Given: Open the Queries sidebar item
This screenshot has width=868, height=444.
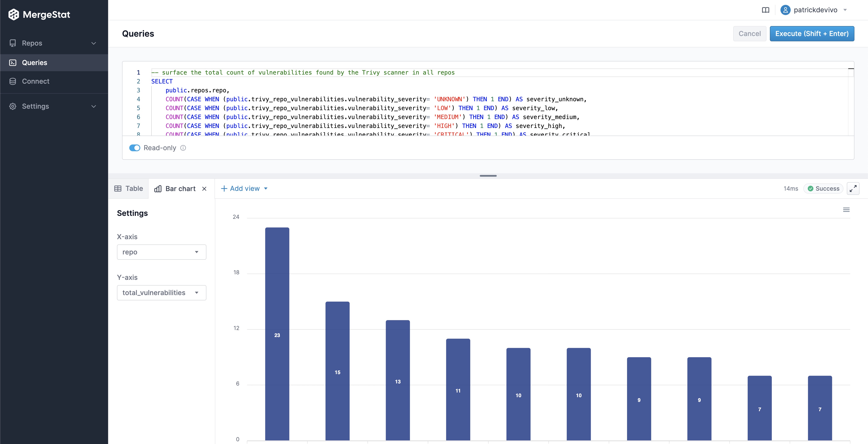Looking at the screenshot, I should click(x=34, y=63).
